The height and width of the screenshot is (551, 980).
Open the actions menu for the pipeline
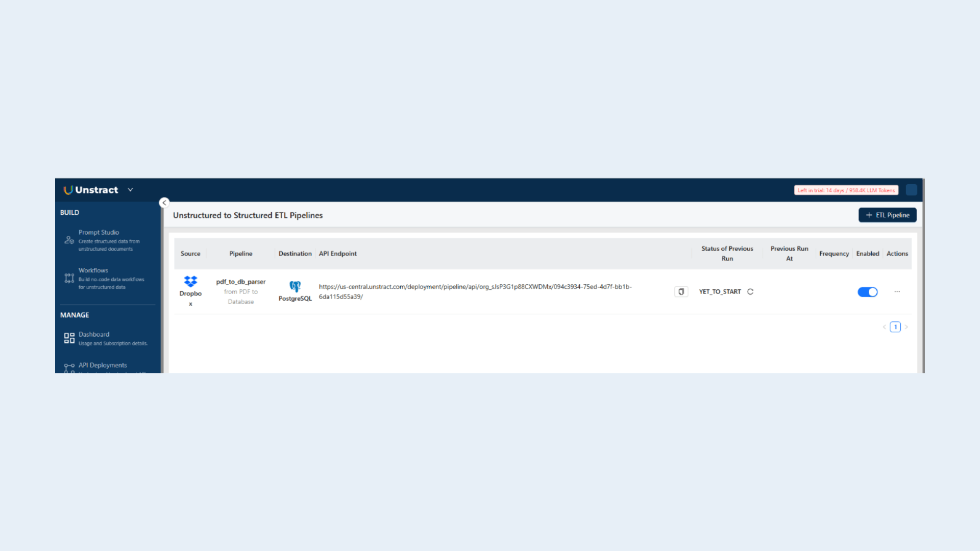(x=897, y=291)
